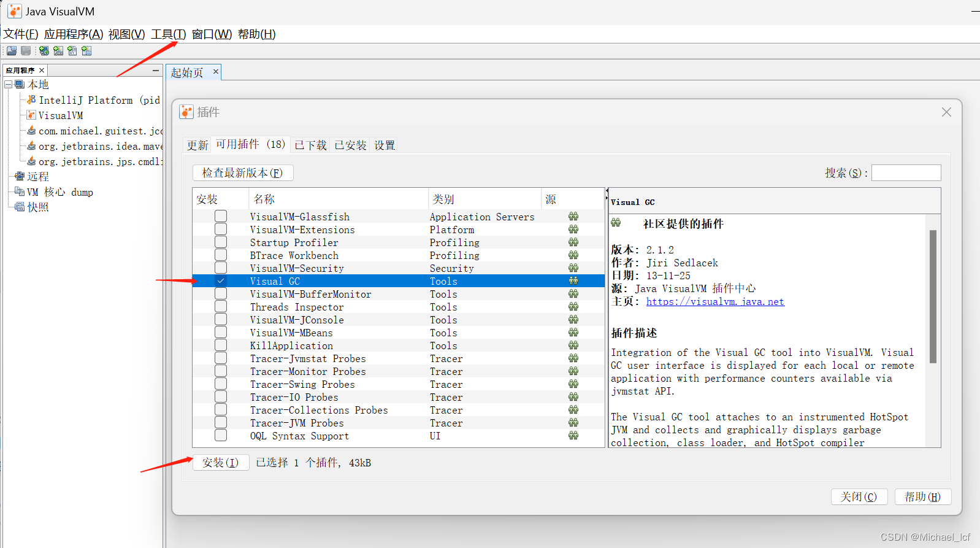This screenshot has width=980, height=548.
Task: Open the 窗口(W) menu
Action: (x=212, y=34)
